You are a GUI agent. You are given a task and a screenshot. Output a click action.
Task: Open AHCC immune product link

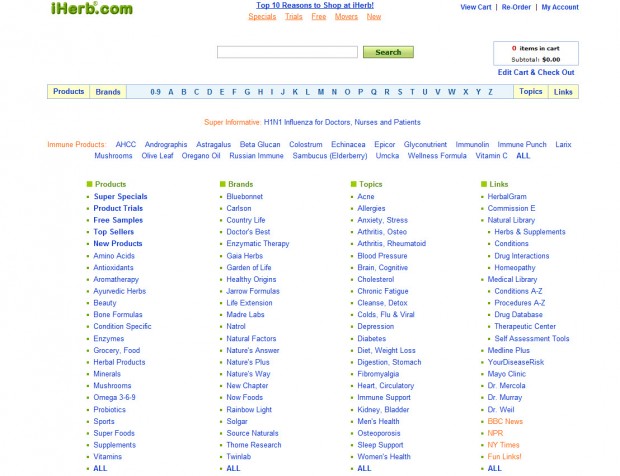coord(126,144)
